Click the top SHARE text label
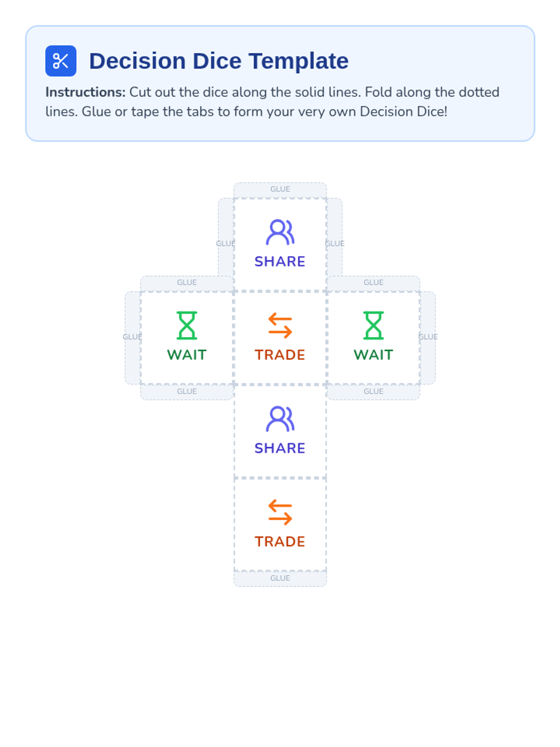Image resolution: width=560 pixels, height=747 pixels. click(x=280, y=261)
